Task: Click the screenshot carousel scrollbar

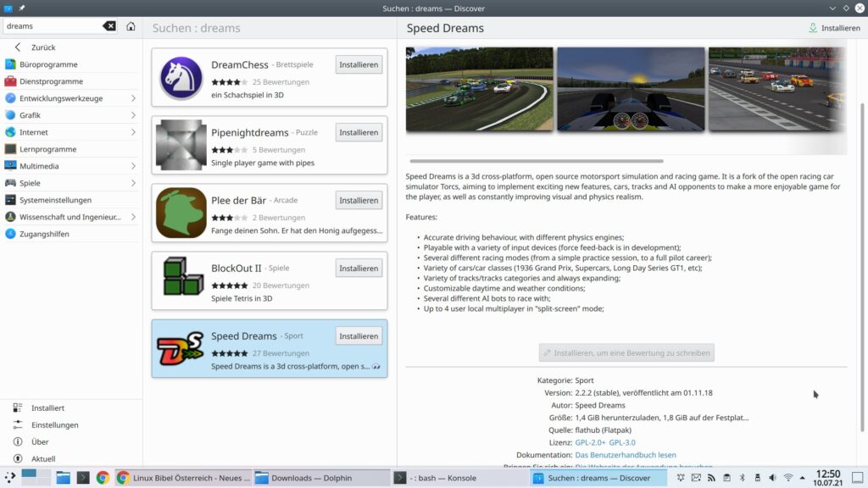Action: click(537, 161)
